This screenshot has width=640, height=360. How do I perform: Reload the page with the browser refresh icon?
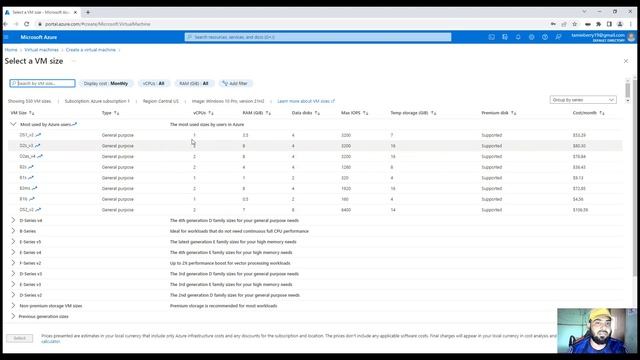point(27,24)
